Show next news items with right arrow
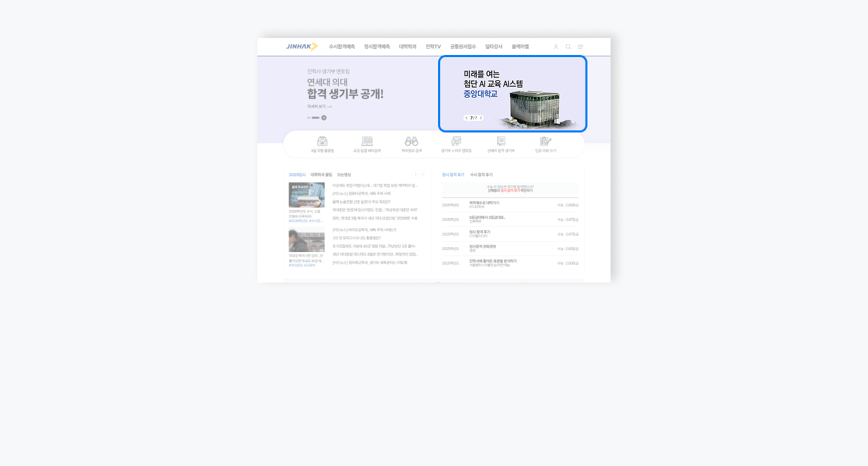 tap(422, 175)
